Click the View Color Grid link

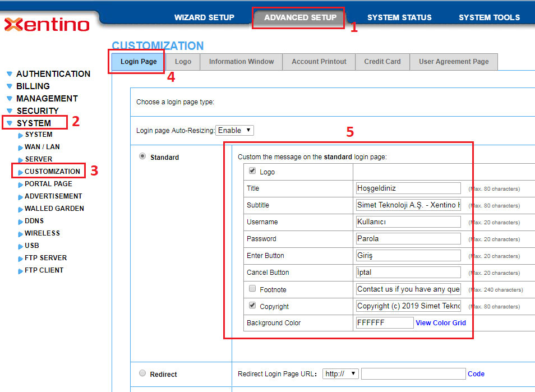[441, 322]
